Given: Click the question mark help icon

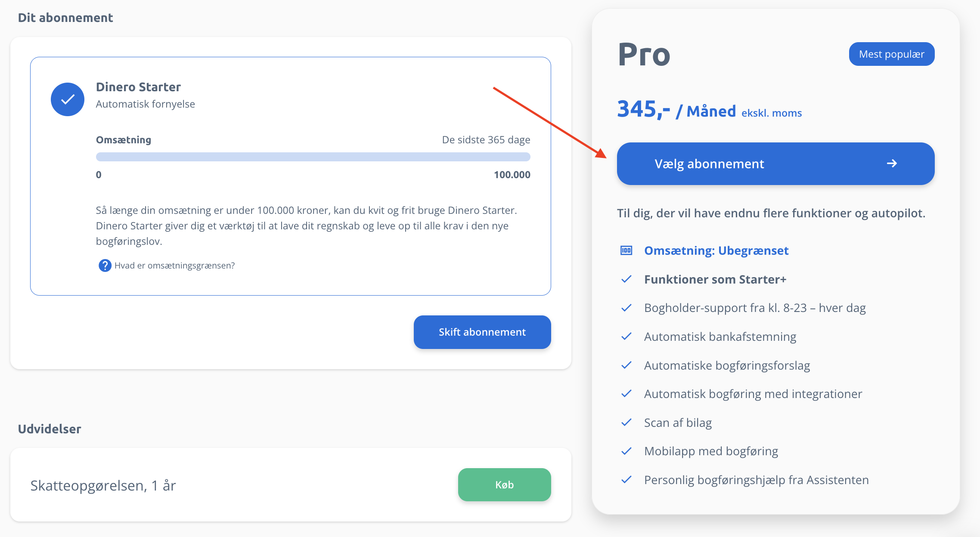Looking at the screenshot, I should click(105, 265).
